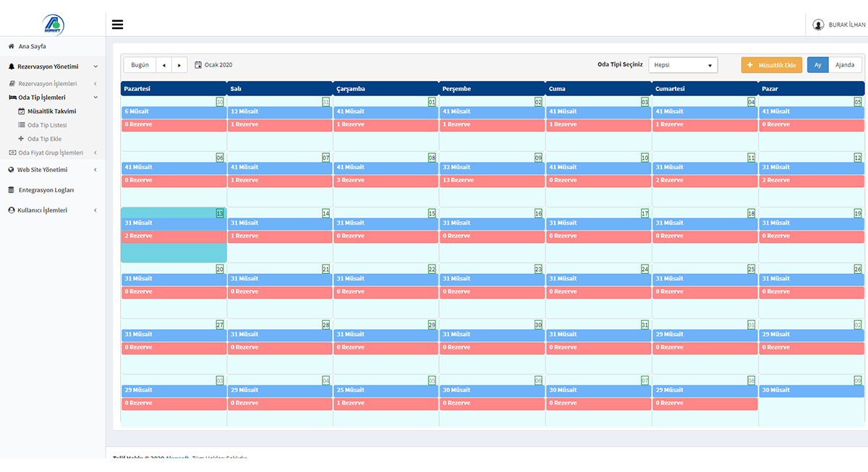Expand Web Site Yönetimi using its chevron
868x472 pixels.
(95, 170)
